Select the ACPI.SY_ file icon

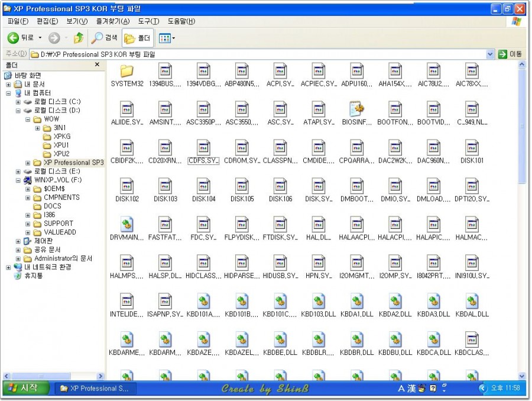click(280, 70)
